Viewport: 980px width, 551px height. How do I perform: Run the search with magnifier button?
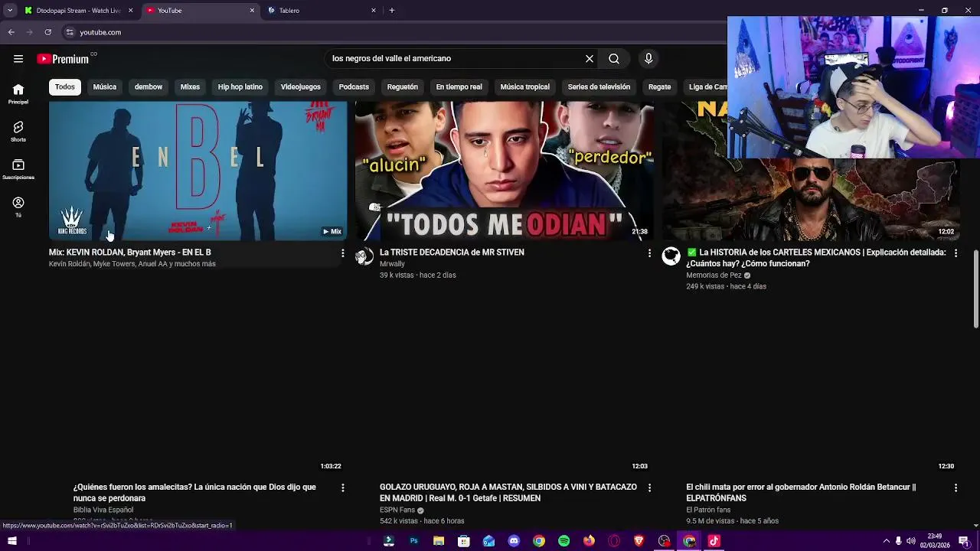tap(614, 59)
